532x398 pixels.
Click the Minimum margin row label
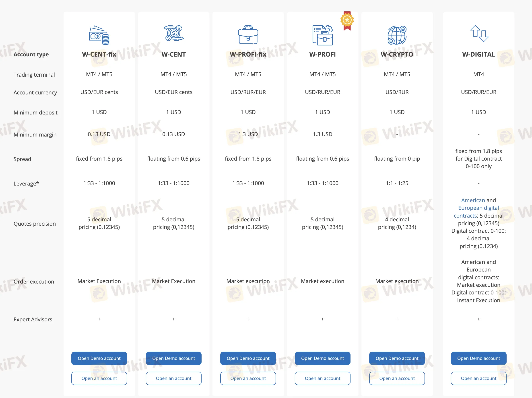tap(35, 135)
